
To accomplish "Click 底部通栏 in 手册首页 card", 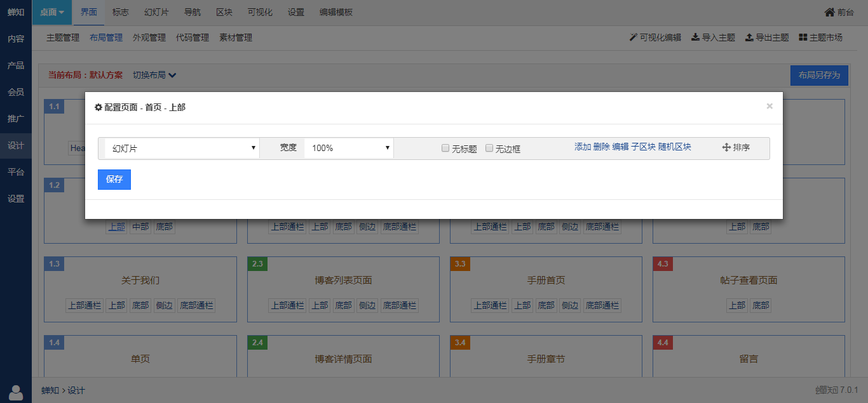I will (x=602, y=305).
